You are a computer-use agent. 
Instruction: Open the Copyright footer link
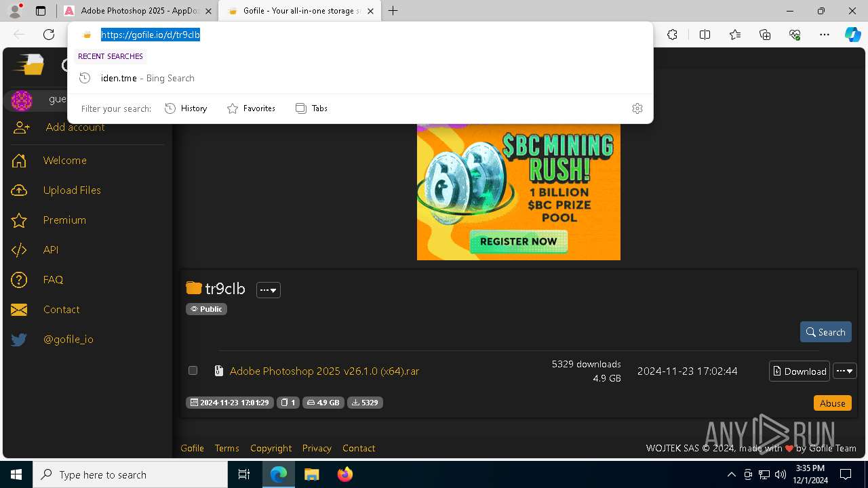point(271,448)
